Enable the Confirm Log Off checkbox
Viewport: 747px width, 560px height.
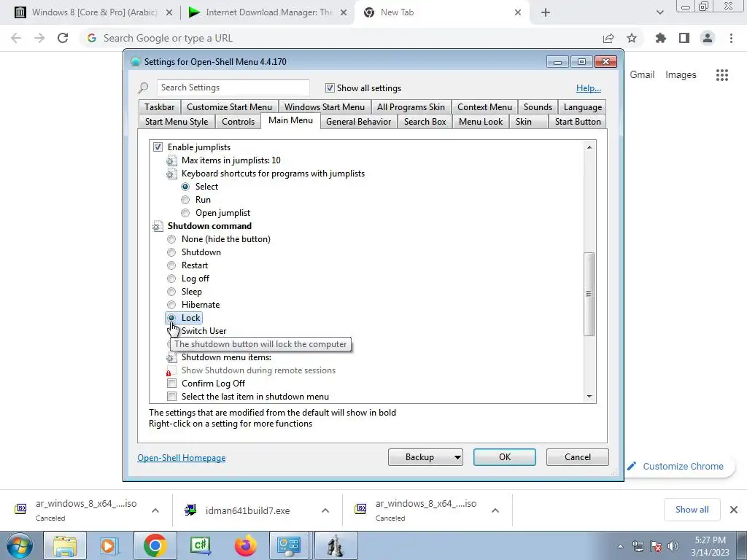click(171, 384)
